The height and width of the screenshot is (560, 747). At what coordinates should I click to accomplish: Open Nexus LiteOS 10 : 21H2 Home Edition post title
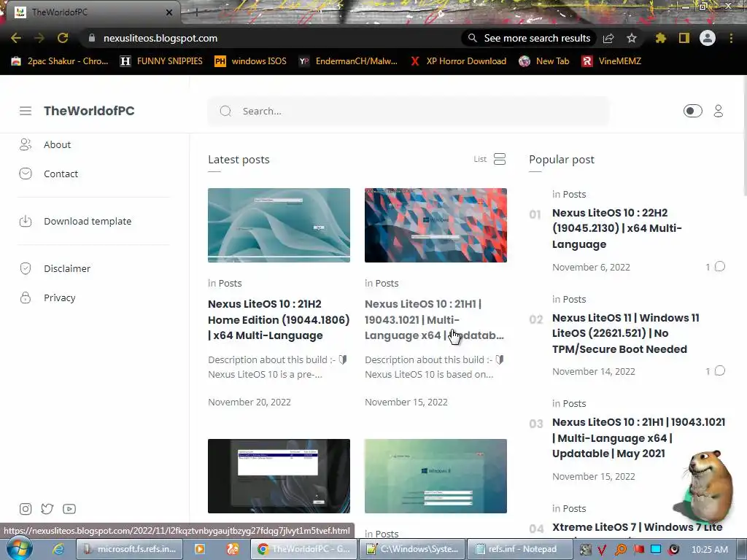tap(279, 319)
